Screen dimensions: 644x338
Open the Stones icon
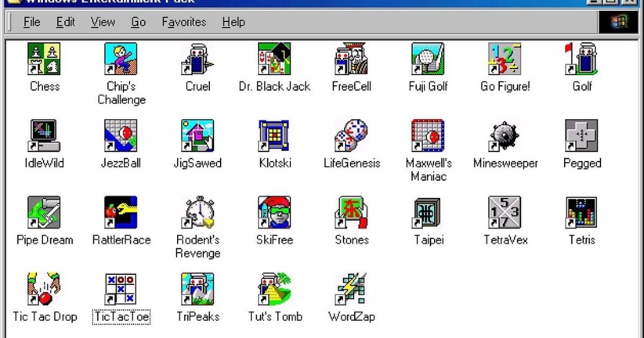pyautogui.click(x=352, y=212)
